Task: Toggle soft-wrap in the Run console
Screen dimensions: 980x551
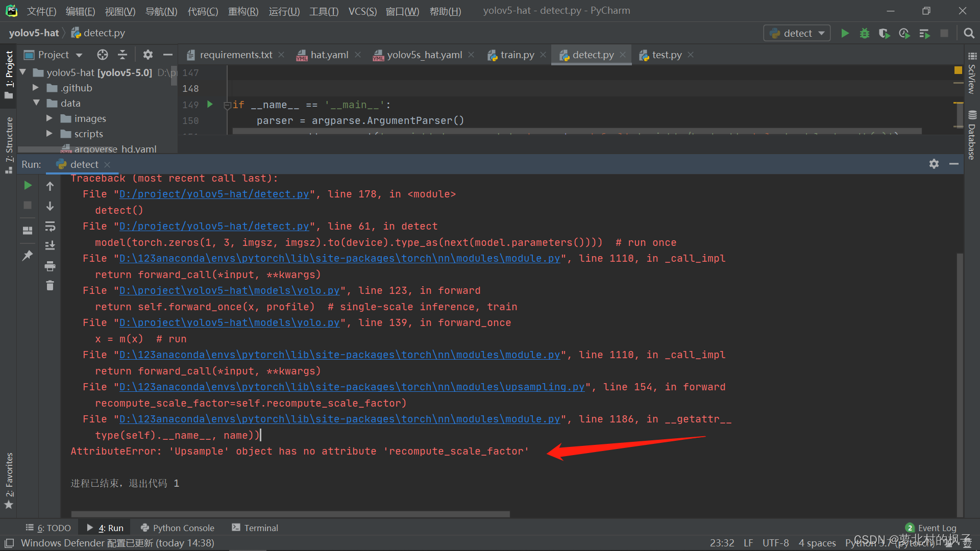Action: click(x=50, y=226)
